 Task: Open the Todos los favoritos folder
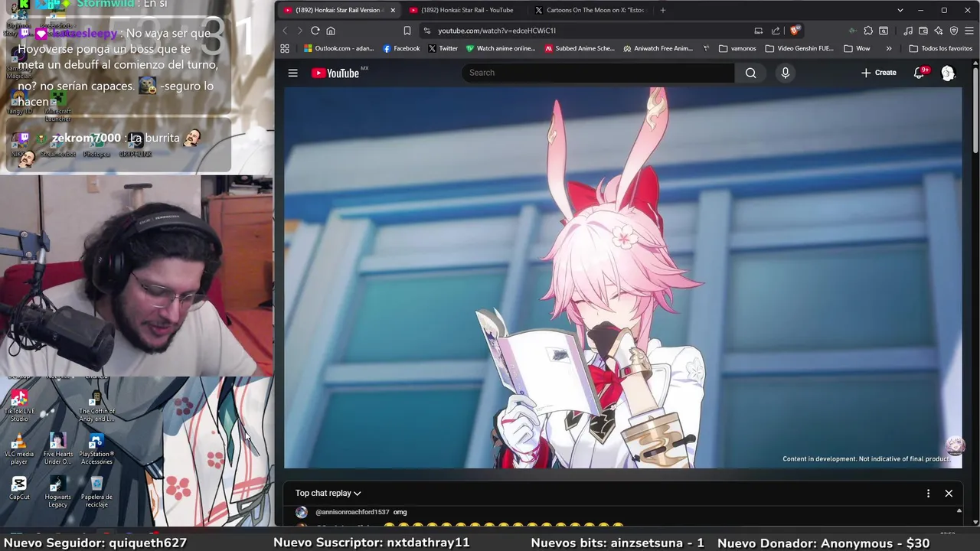(x=941, y=48)
